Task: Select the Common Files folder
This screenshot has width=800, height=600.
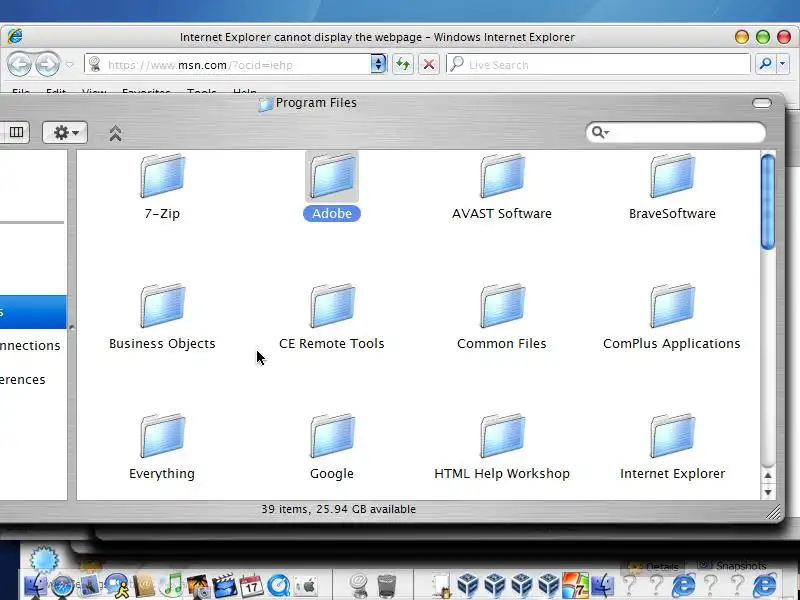Action: [x=502, y=316]
